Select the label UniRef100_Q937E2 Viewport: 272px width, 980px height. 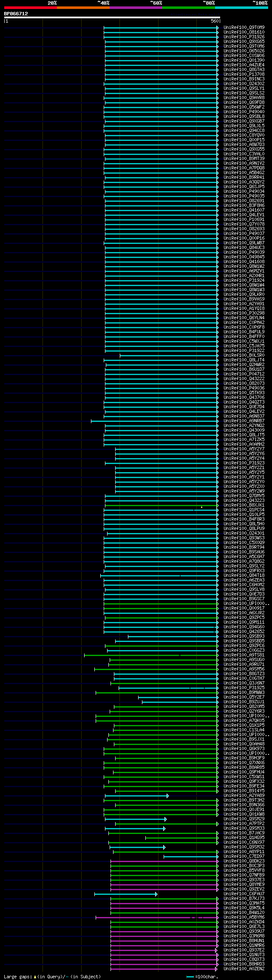(x=244, y=950)
